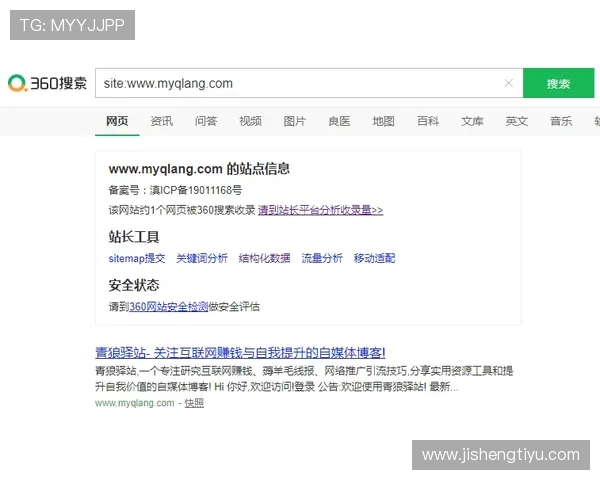Switch to the 百科 tab
The width and height of the screenshot is (600, 480).
[x=428, y=121]
